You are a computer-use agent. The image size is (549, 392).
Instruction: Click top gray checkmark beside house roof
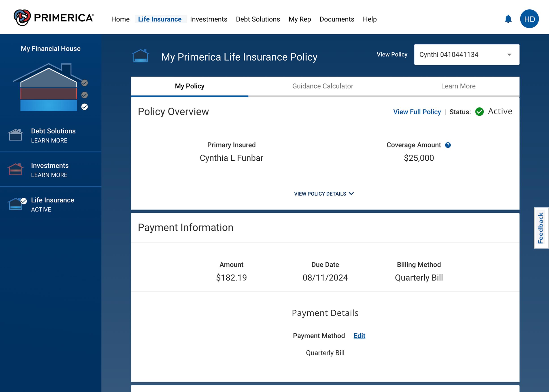(85, 83)
